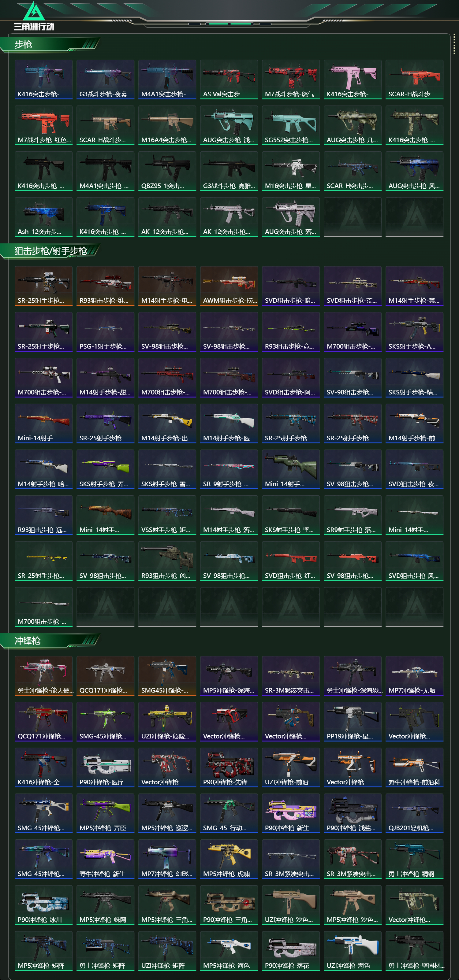Select the UZI冲锋枪-海色 skin

(353, 951)
